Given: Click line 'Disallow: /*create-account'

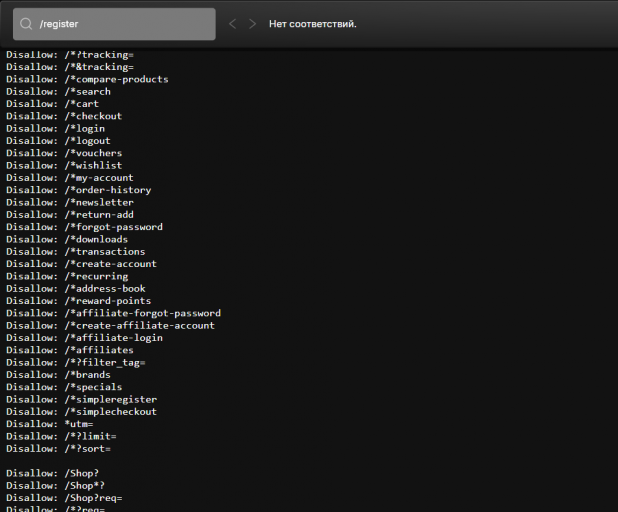Looking at the screenshot, I should pos(82,264).
